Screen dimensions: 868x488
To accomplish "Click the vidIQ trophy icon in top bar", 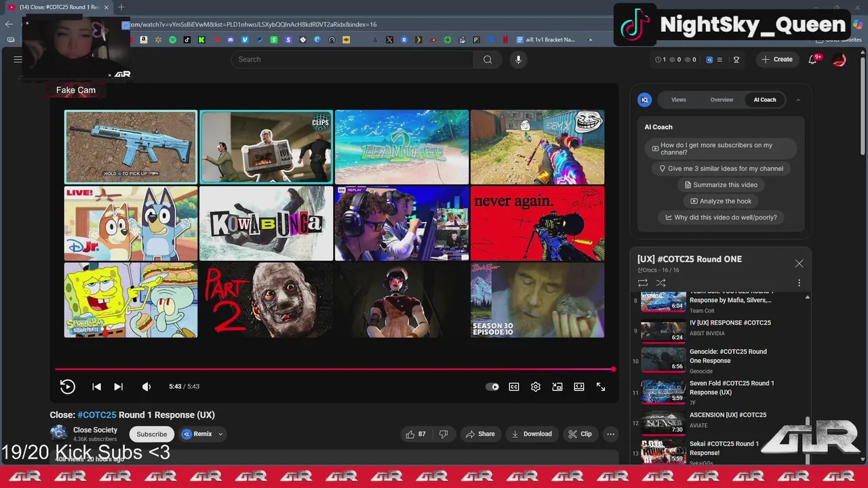I will point(736,60).
